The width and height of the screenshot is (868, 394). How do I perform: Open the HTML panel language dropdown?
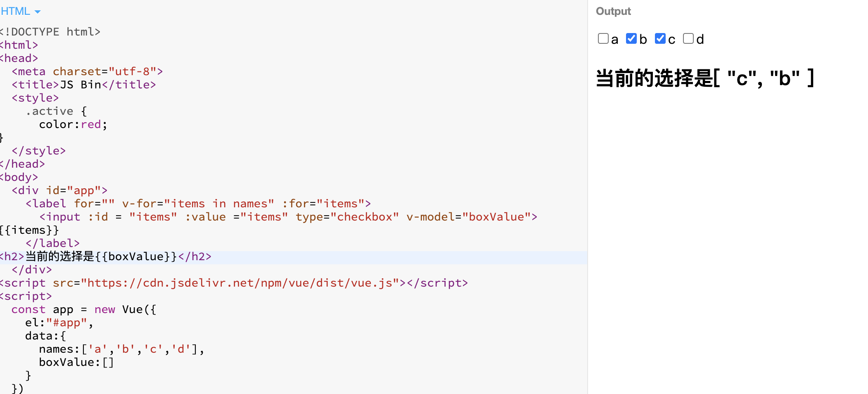[21, 11]
